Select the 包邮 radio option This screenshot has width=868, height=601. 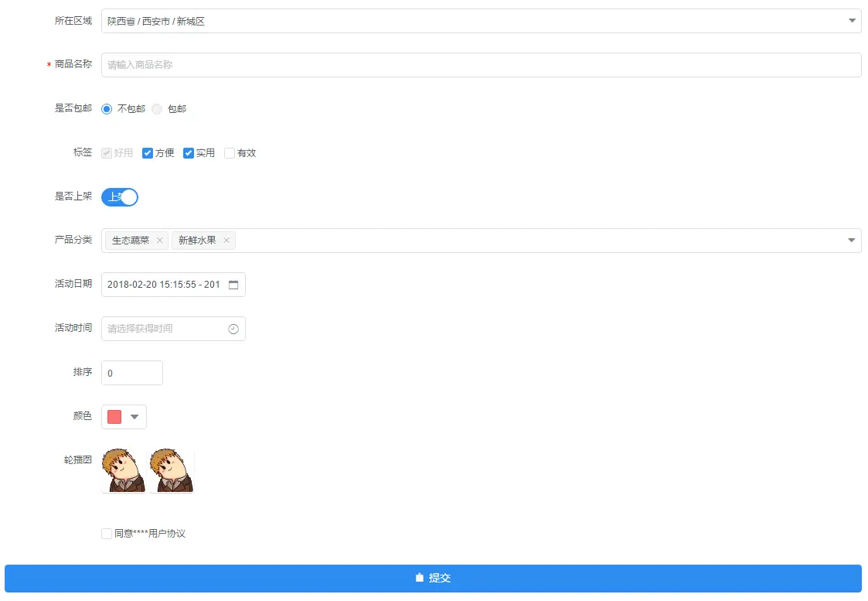pyautogui.click(x=157, y=108)
